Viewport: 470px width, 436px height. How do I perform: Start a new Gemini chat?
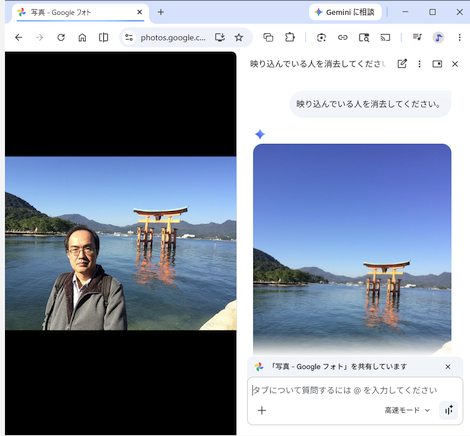click(x=402, y=64)
